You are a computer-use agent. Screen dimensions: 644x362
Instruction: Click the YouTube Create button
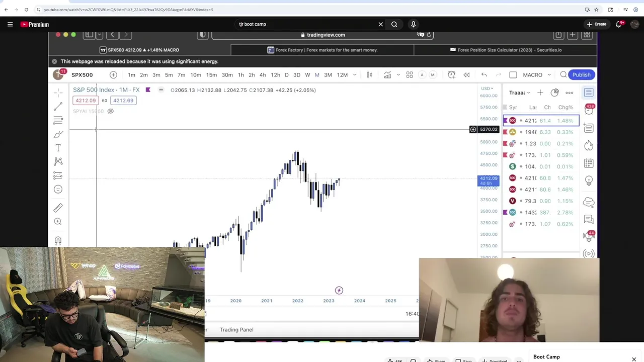pyautogui.click(x=597, y=24)
